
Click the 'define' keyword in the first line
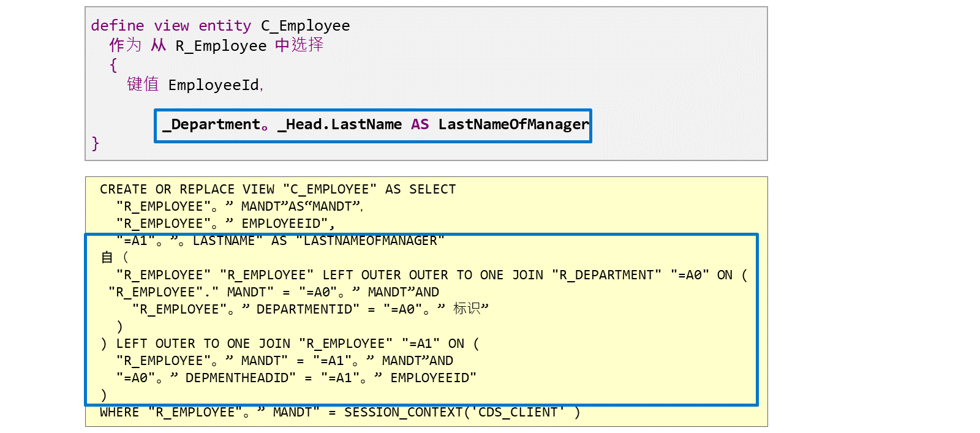118,26
